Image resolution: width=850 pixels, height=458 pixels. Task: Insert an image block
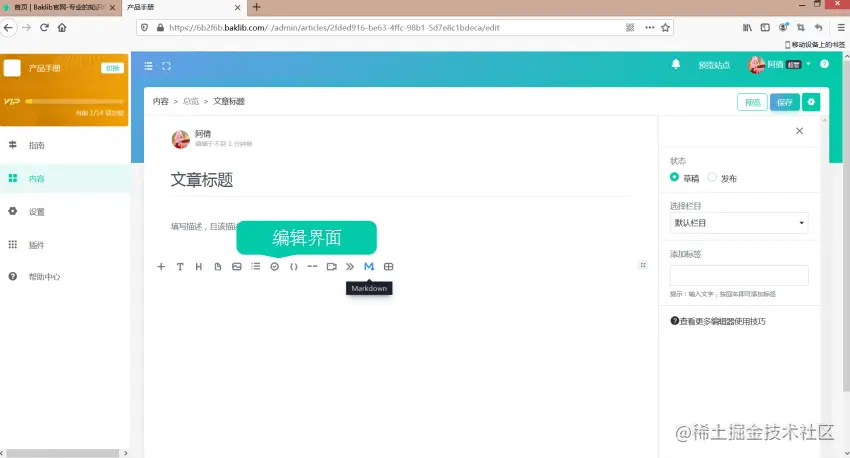(237, 267)
